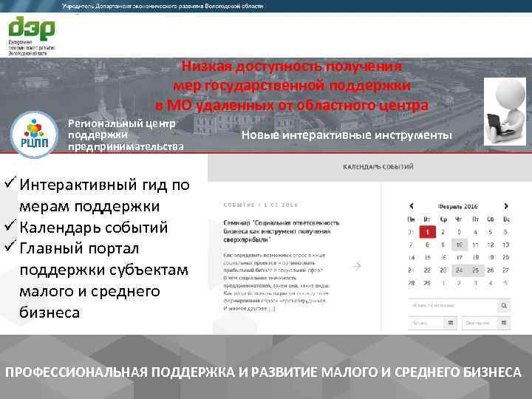
Task: Click the footer 'ПРОФЕССИОНАЛЬНАЯ ПОДДЕРЖКА И РАЗВИТИЕ' banner text
Action: point(263,372)
